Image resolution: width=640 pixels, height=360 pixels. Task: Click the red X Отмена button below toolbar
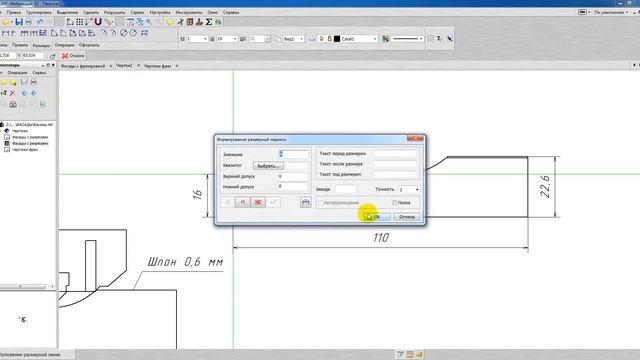(x=73, y=56)
